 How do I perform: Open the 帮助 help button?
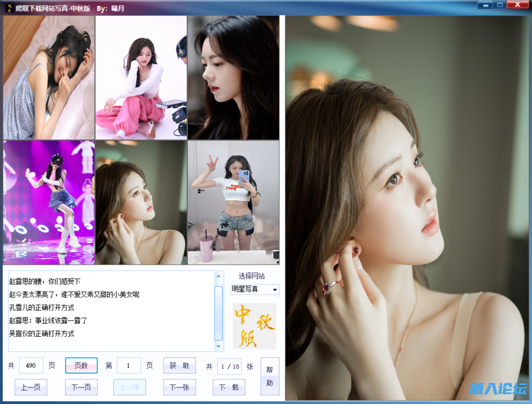coord(270,376)
